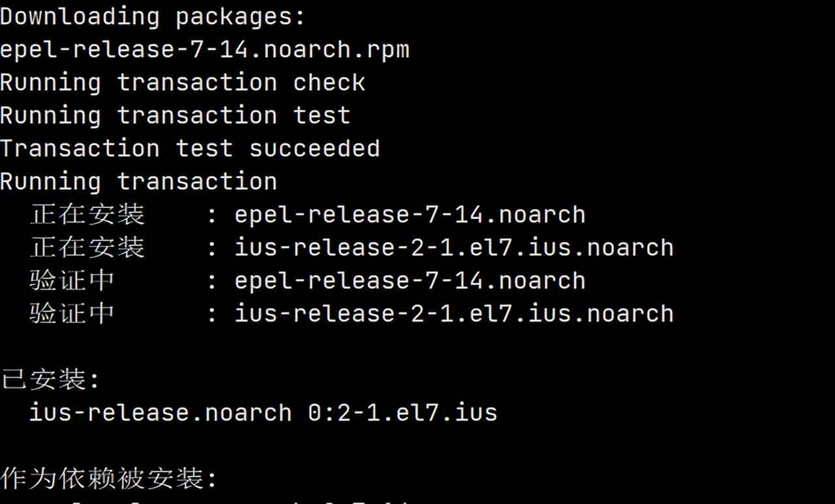The width and height of the screenshot is (835, 504).
Task: Click "epel-release-7-14.noarch" in the 正在安装 row
Action: (410, 215)
